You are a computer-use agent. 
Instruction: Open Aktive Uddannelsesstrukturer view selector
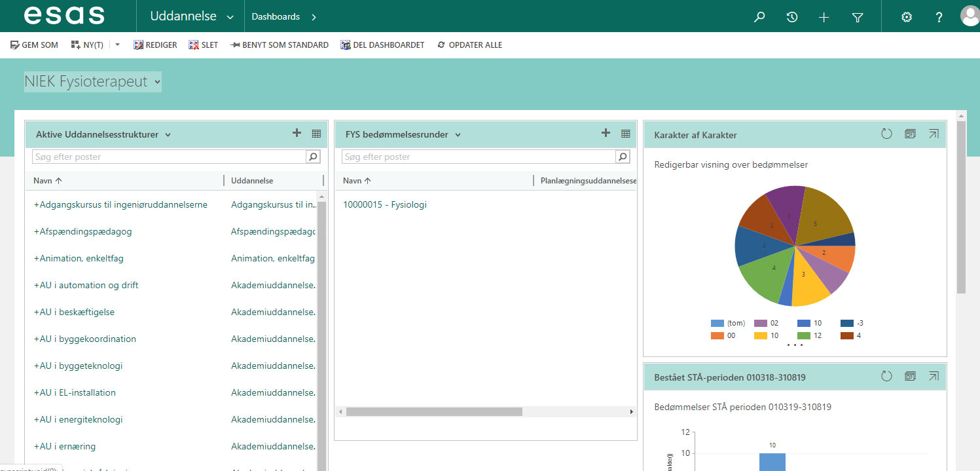coord(168,135)
